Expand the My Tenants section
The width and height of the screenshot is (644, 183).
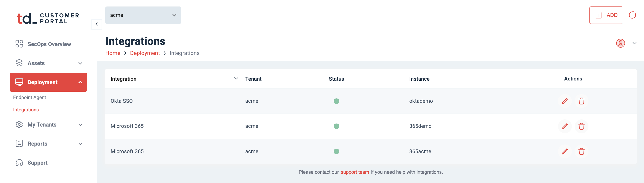pyautogui.click(x=80, y=125)
